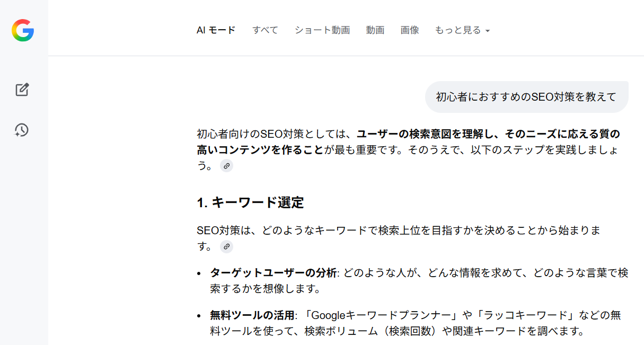The image size is (644, 345).
Task: Open source link icon after intro paragraph
Action: pyautogui.click(x=226, y=166)
